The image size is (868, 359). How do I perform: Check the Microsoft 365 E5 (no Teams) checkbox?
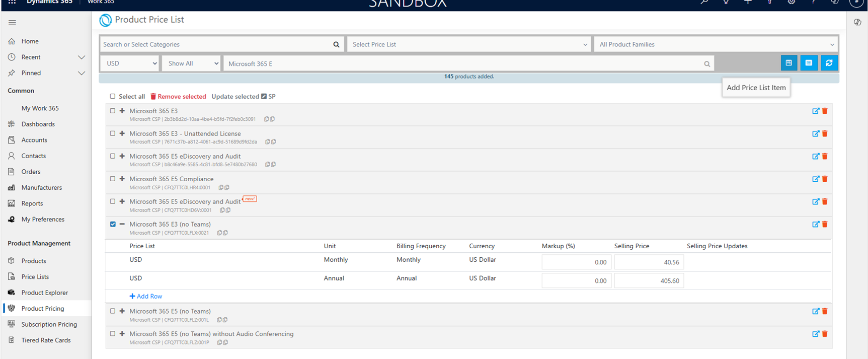tap(113, 311)
